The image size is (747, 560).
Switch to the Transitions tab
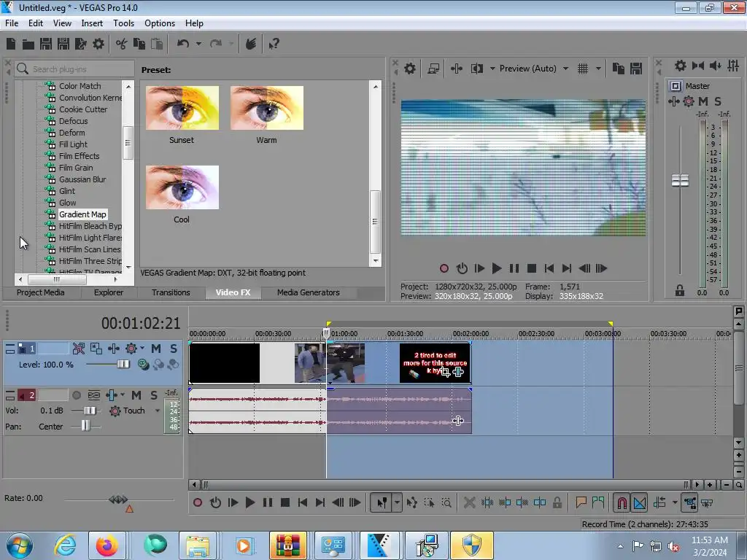tap(171, 292)
